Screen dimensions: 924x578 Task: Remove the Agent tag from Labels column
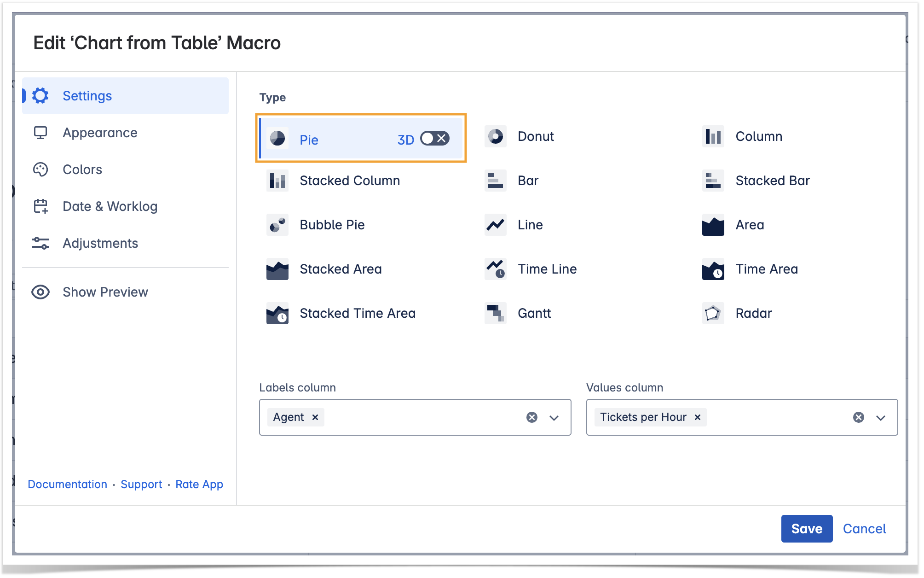click(315, 417)
